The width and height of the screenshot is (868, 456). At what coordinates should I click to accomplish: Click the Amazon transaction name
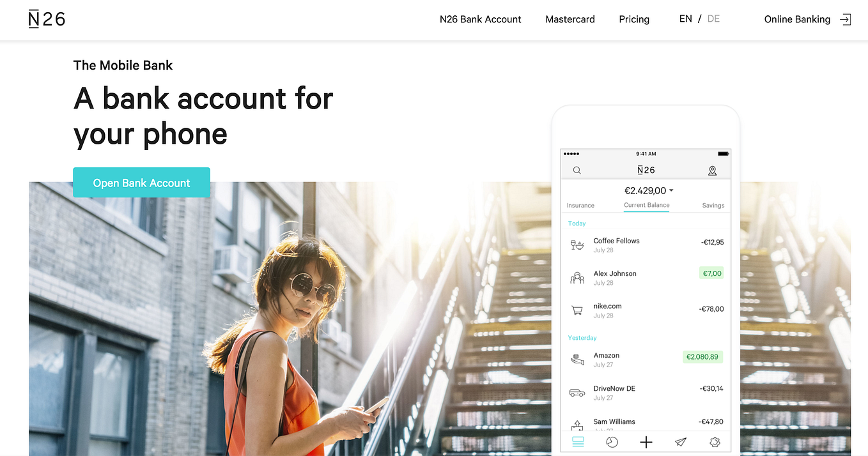pos(606,355)
